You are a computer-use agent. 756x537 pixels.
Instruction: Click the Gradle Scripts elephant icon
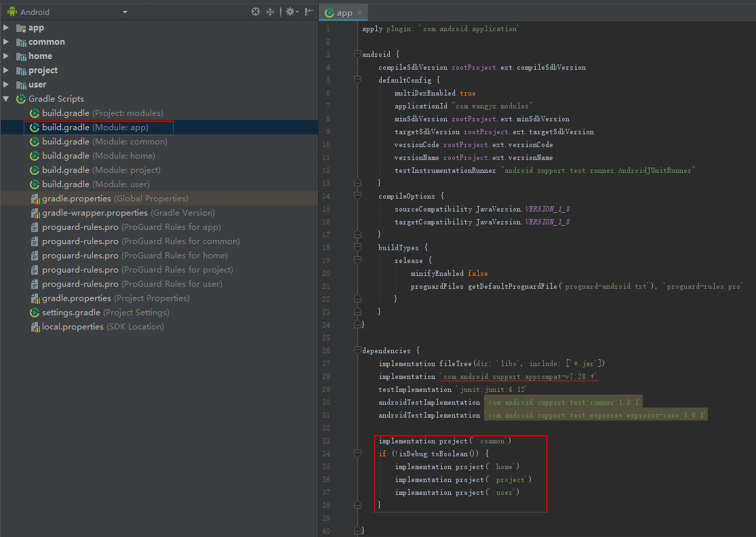tap(21, 99)
